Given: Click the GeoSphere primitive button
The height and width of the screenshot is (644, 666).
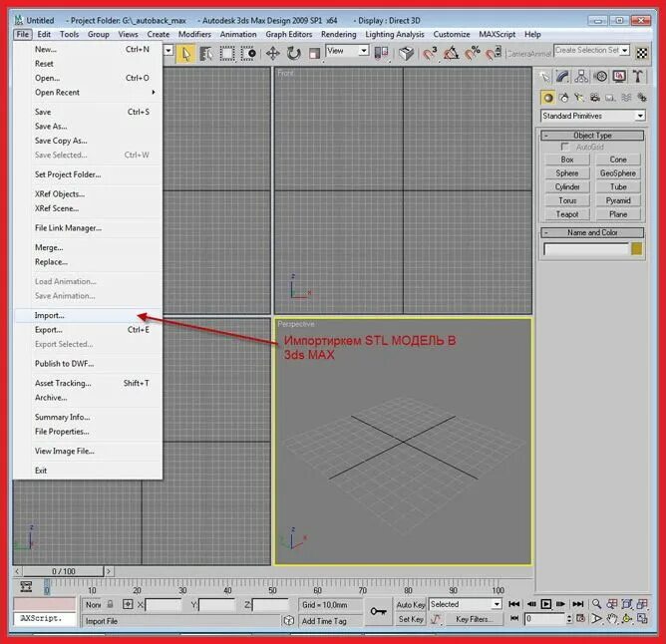Looking at the screenshot, I should tap(618, 173).
